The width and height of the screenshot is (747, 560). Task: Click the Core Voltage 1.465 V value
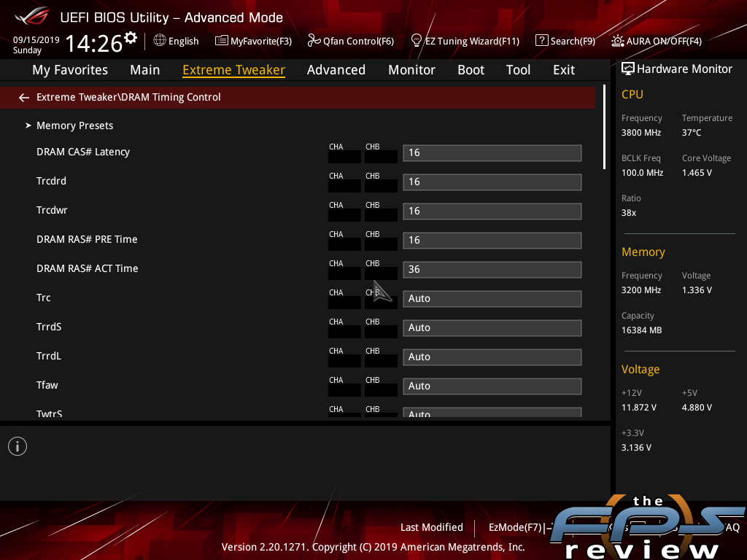tap(697, 173)
